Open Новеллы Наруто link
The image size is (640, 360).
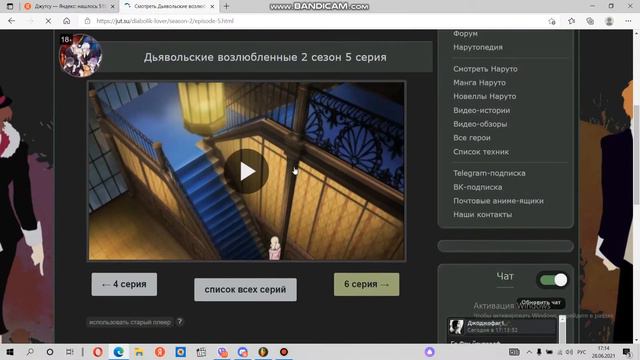(484, 97)
